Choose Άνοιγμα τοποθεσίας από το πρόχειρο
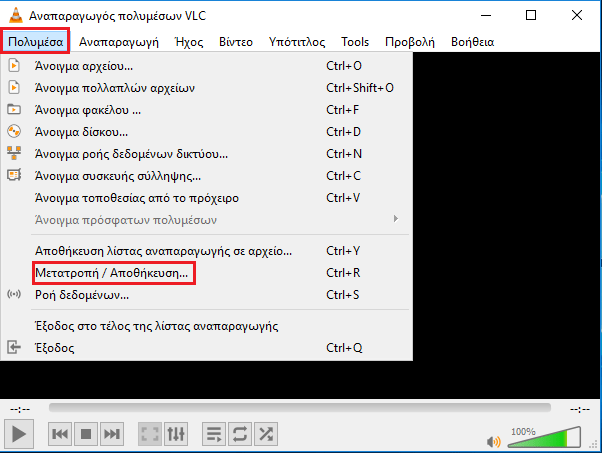Screen dimensions: 602x453 (207, 198)
